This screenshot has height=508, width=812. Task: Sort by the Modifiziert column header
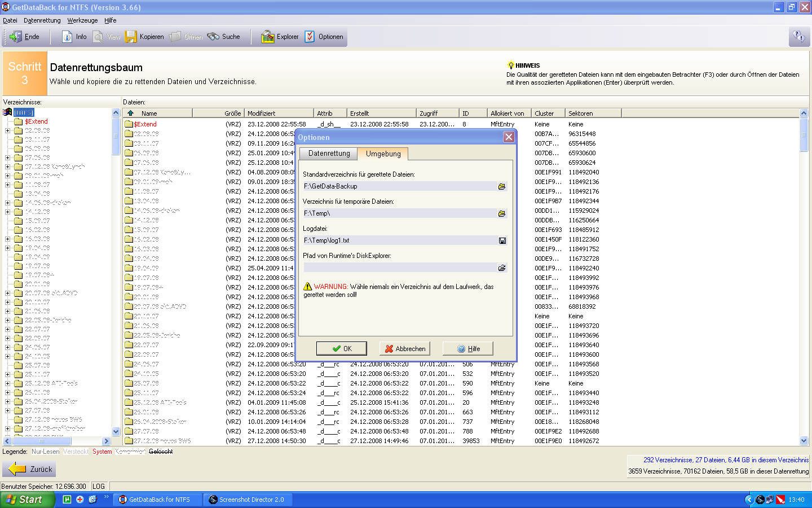279,113
